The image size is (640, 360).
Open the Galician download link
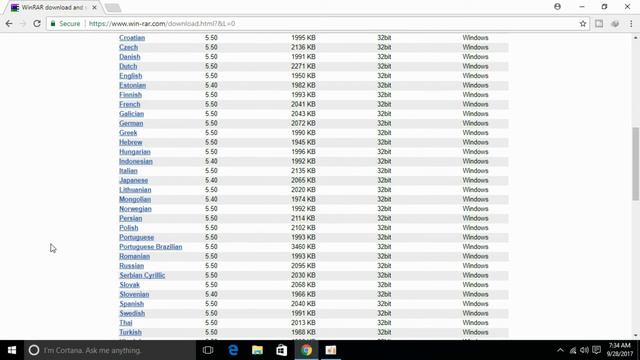pos(131,114)
